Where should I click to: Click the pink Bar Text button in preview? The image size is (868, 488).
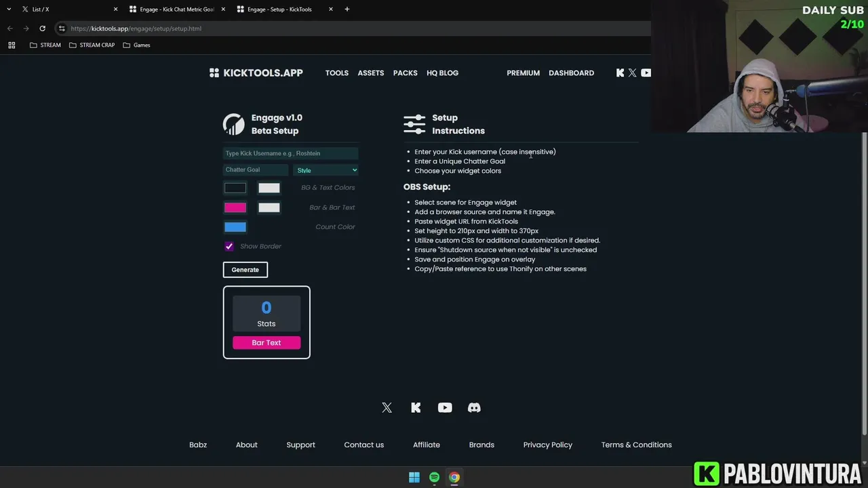coord(267,343)
